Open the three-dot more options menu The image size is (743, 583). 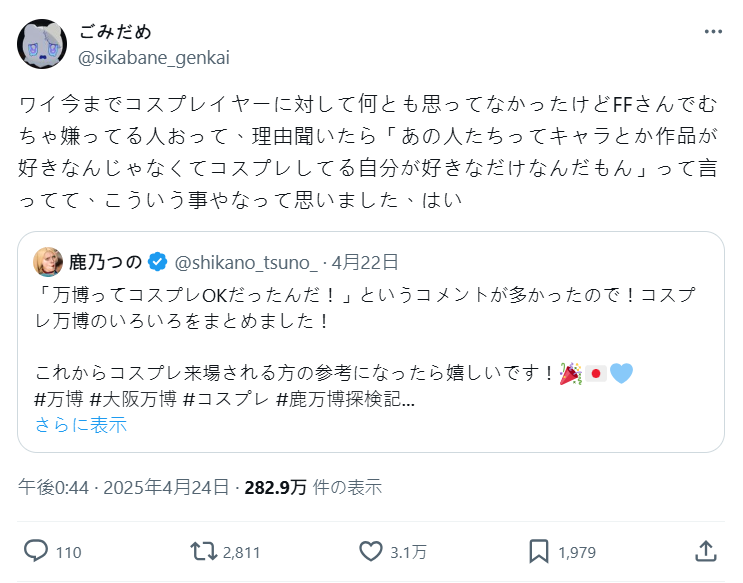712,32
